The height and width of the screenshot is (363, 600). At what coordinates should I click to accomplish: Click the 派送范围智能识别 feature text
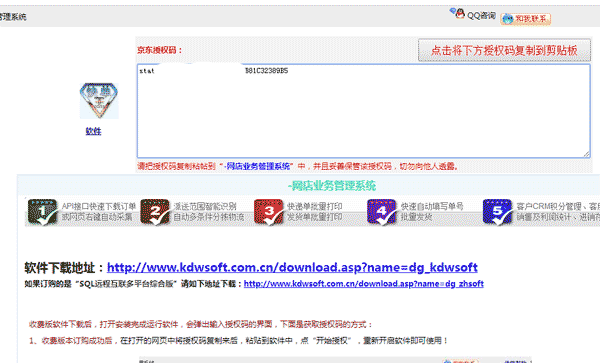tap(205, 206)
